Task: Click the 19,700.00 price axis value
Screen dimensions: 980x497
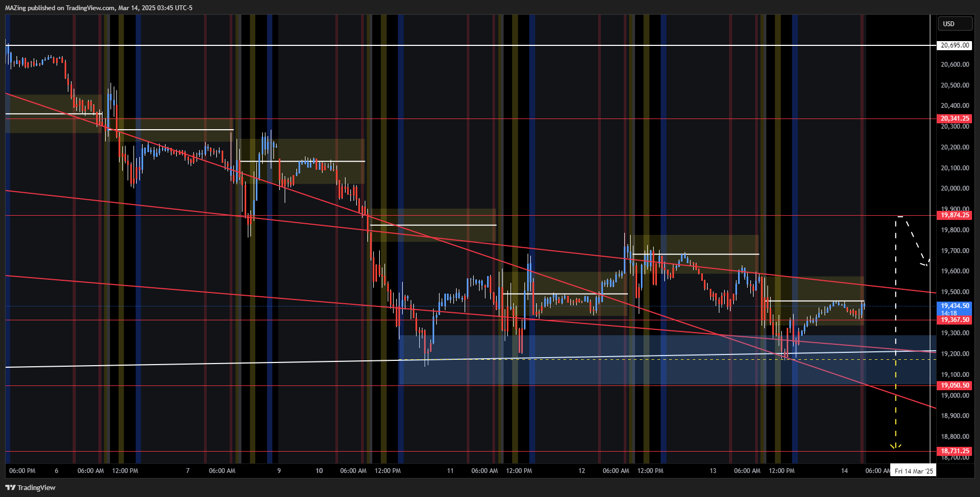Action: 955,251
